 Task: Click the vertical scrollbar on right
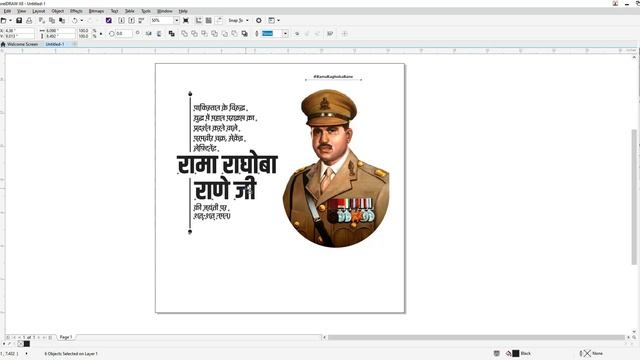pos(634,197)
